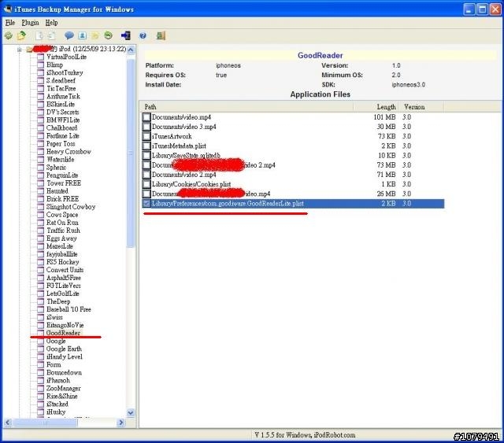
Task: Sort by the Path column header
Action: tap(246, 107)
